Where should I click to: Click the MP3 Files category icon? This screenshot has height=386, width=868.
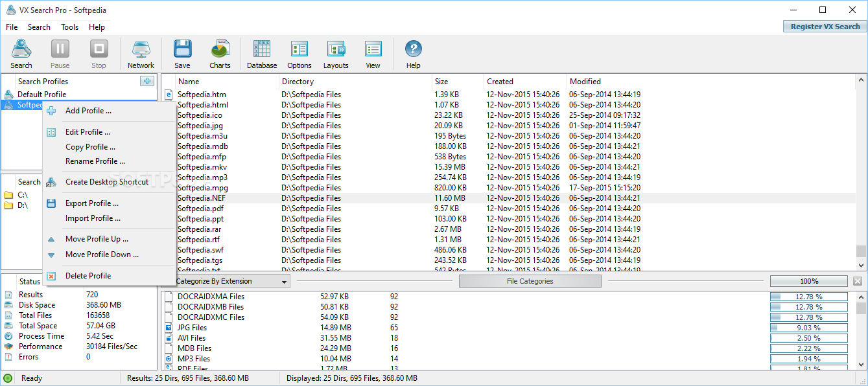169,359
